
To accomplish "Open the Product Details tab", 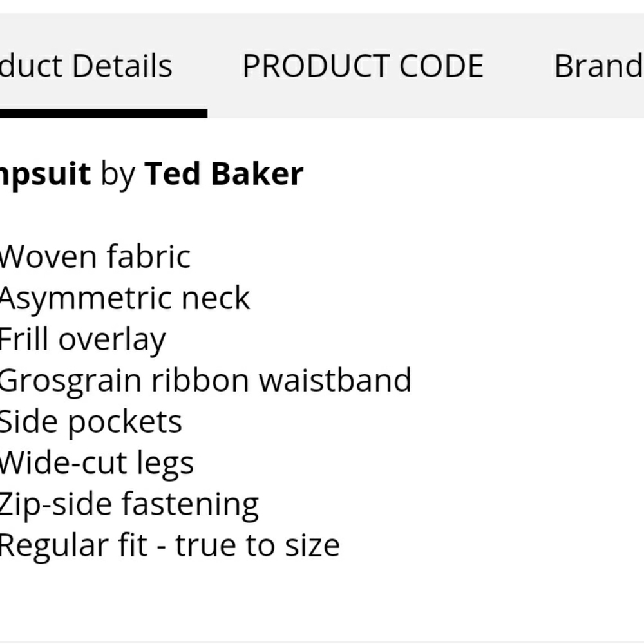I will 86,66.
